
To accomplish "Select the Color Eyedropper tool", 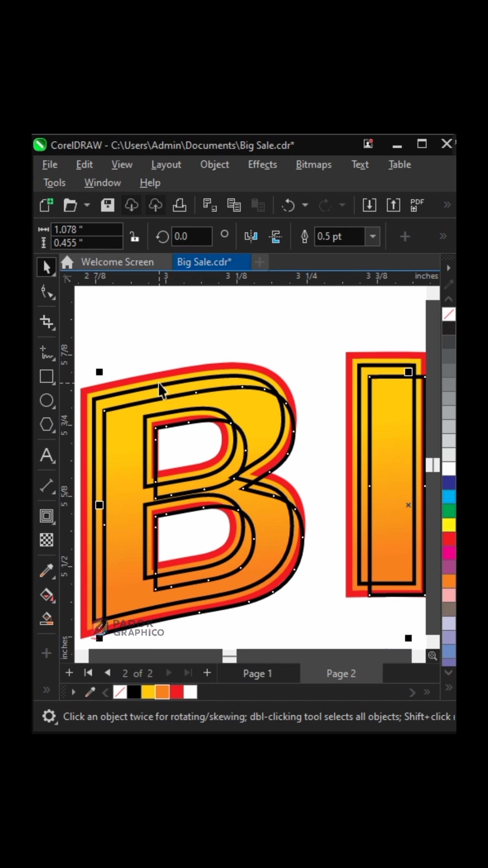I will [47, 571].
